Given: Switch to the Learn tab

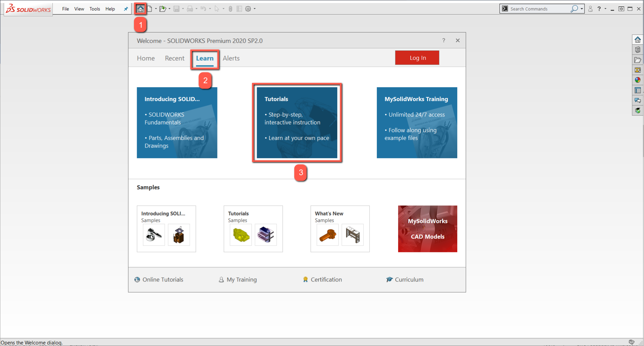Looking at the screenshot, I should [205, 58].
